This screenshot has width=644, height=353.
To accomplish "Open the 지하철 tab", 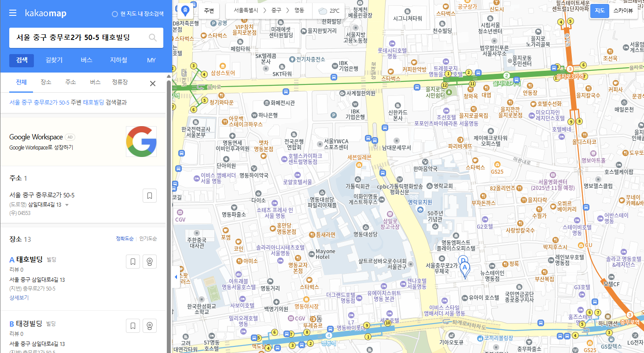I will [119, 60].
